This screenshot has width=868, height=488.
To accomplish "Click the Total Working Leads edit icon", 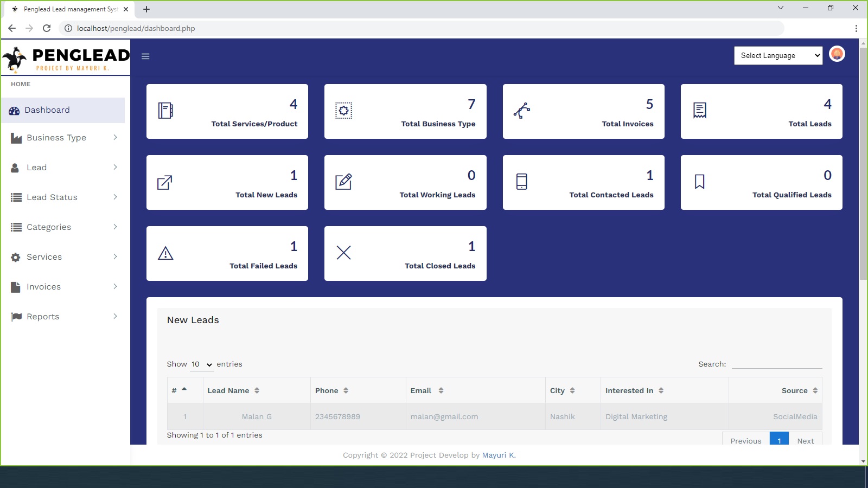I will pos(343,182).
